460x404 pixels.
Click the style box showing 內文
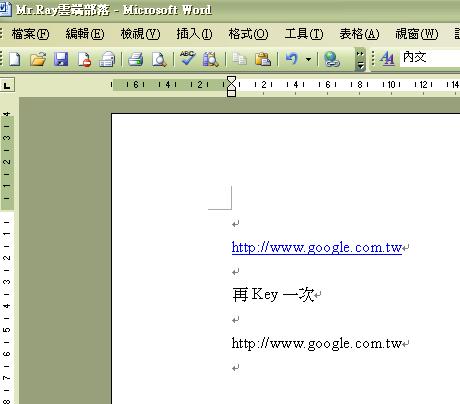(x=430, y=58)
